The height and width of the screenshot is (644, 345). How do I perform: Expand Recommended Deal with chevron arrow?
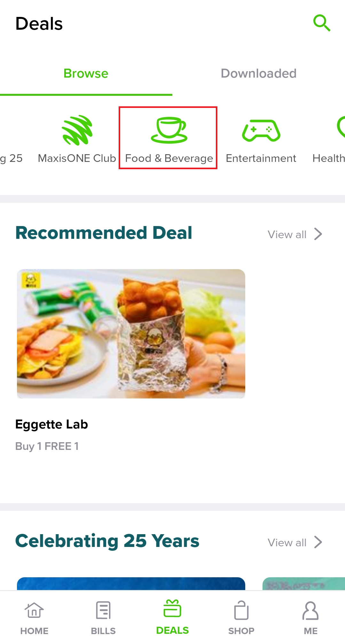pos(318,234)
